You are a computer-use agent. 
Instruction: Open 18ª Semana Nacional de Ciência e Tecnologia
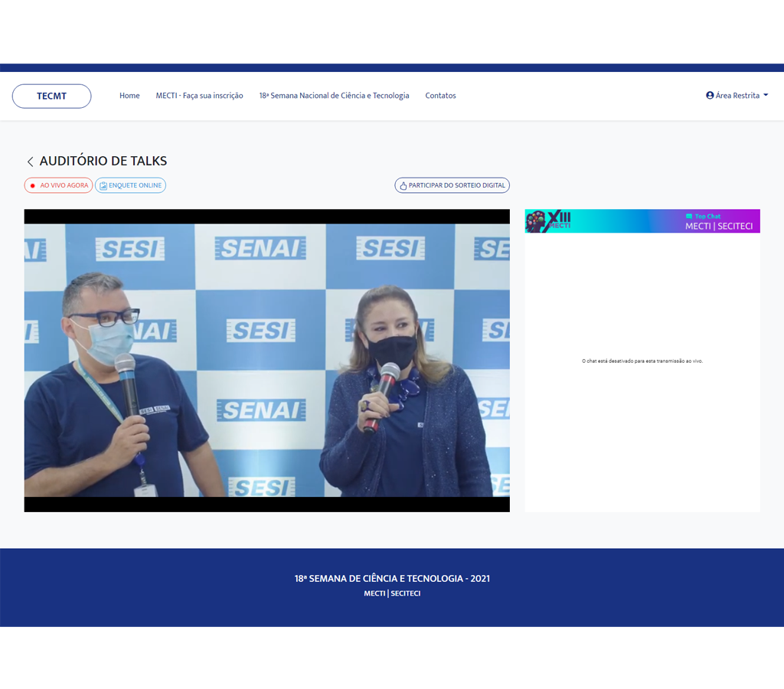(334, 96)
